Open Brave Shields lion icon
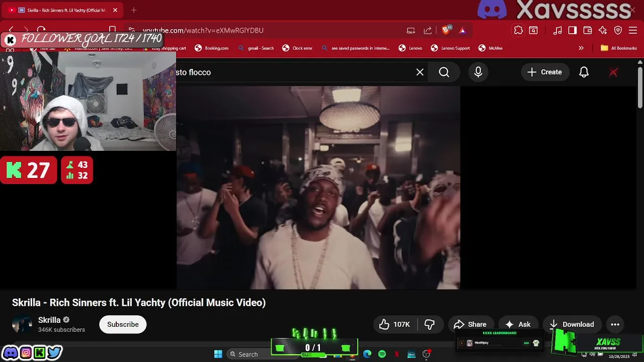644x362 pixels. [446, 30]
